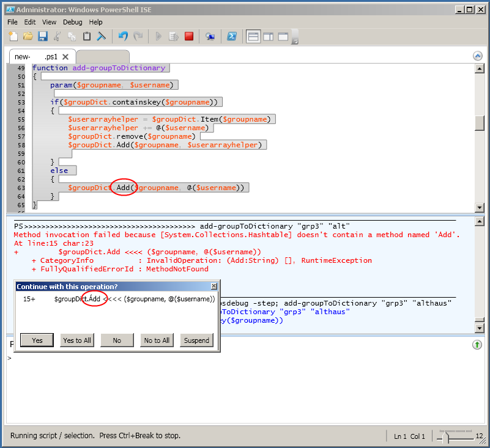
Task: Show script pane maximized layout icon
Action: point(283,37)
